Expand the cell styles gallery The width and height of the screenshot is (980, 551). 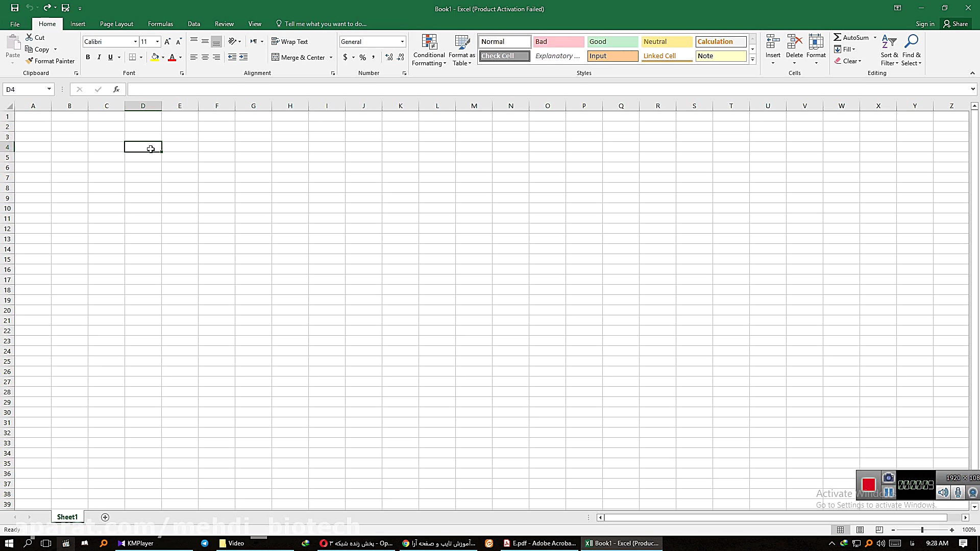pyautogui.click(x=752, y=60)
